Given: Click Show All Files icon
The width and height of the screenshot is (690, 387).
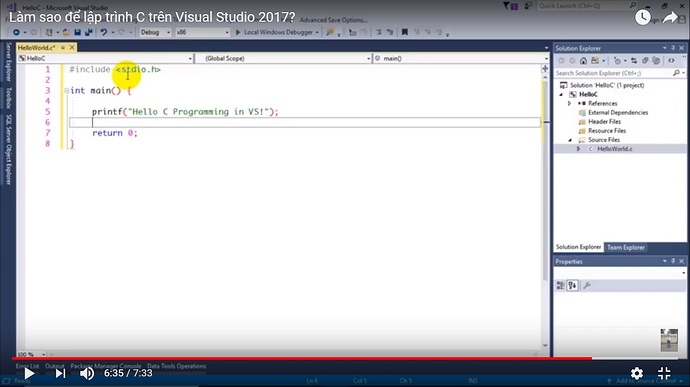Looking at the screenshot, I should [x=656, y=61].
